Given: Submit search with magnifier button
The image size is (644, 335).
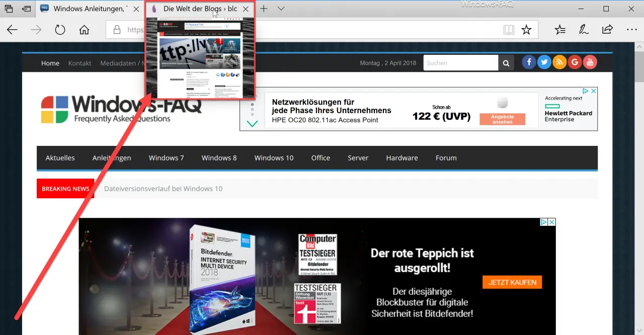Looking at the screenshot, I should pos(506,63).
